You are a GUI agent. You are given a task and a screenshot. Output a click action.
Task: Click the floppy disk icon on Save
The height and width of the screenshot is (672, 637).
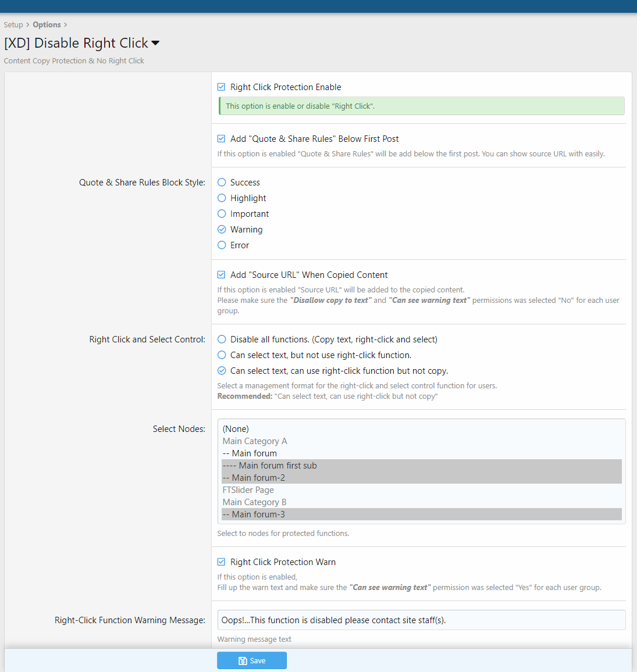243,661
